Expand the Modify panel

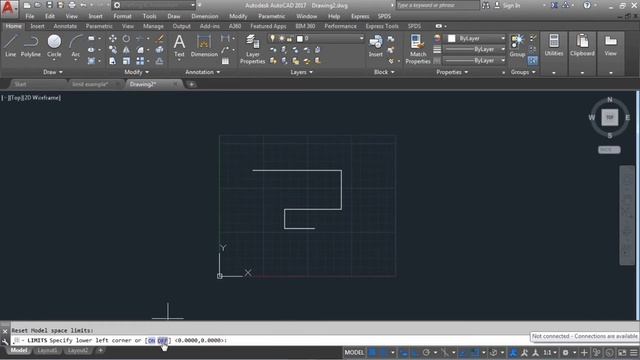click(136, 72)
